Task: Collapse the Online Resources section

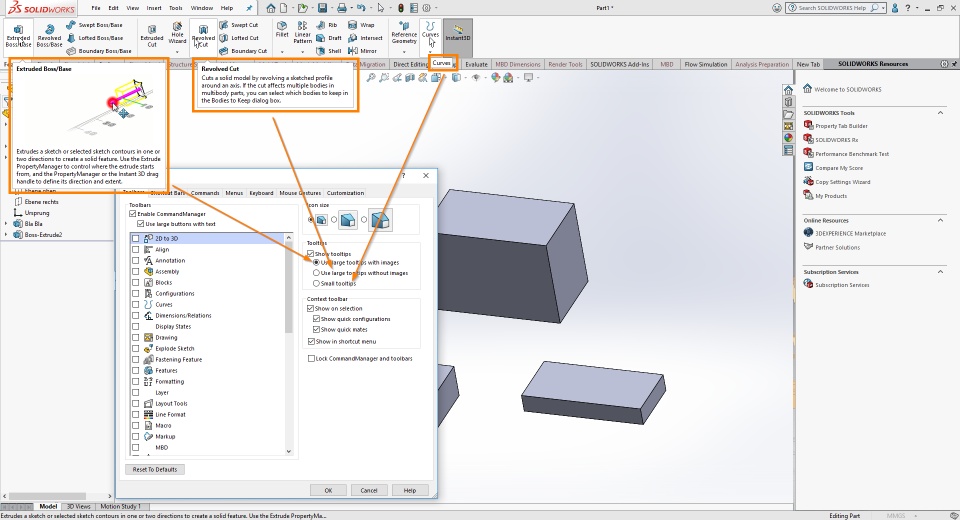Action: coord(940,220)
